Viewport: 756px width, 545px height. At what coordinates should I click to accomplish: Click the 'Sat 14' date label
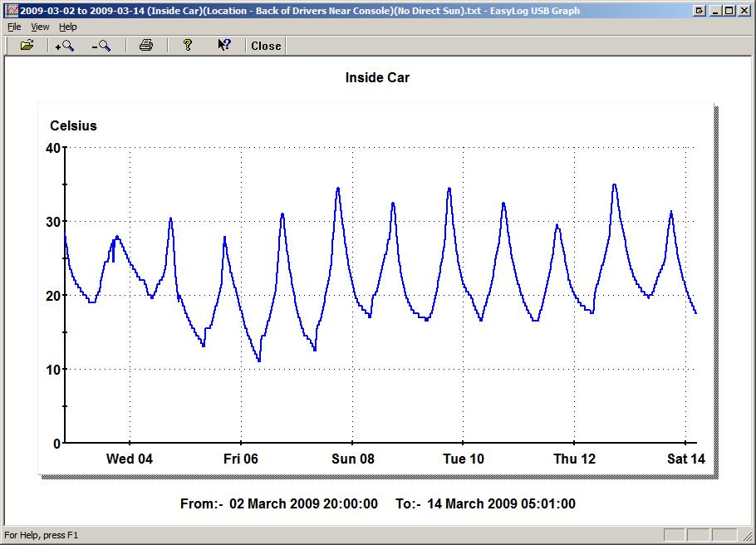pyautogui.click(x=685, y=459)
